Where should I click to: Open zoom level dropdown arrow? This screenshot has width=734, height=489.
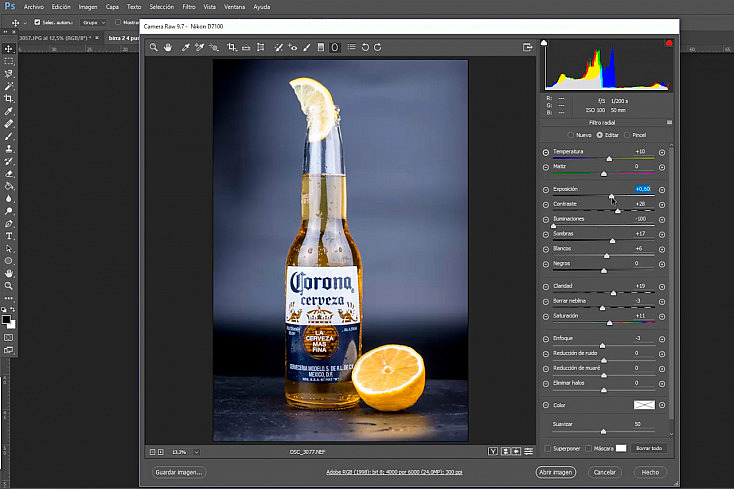pos(197,452)
